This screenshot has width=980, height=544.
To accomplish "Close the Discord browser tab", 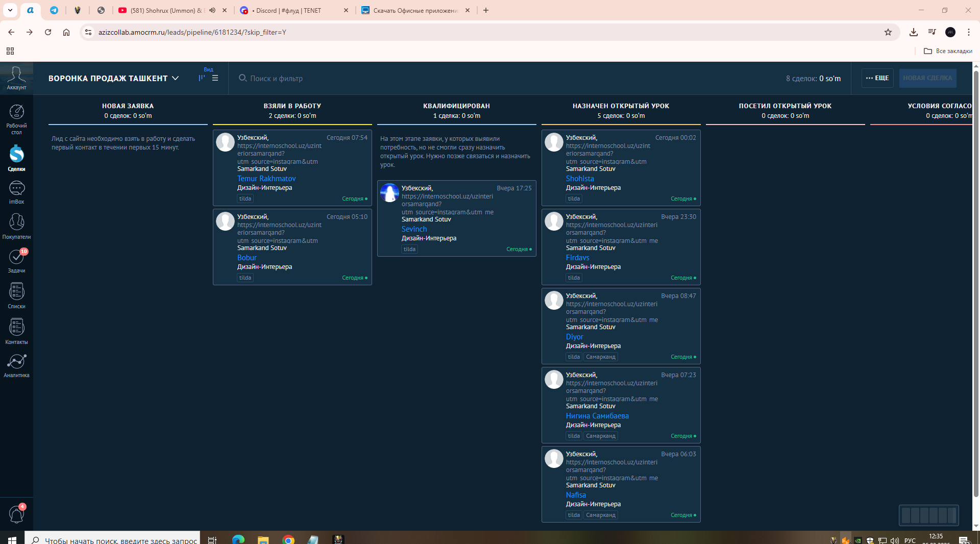I will coord(346,10).
